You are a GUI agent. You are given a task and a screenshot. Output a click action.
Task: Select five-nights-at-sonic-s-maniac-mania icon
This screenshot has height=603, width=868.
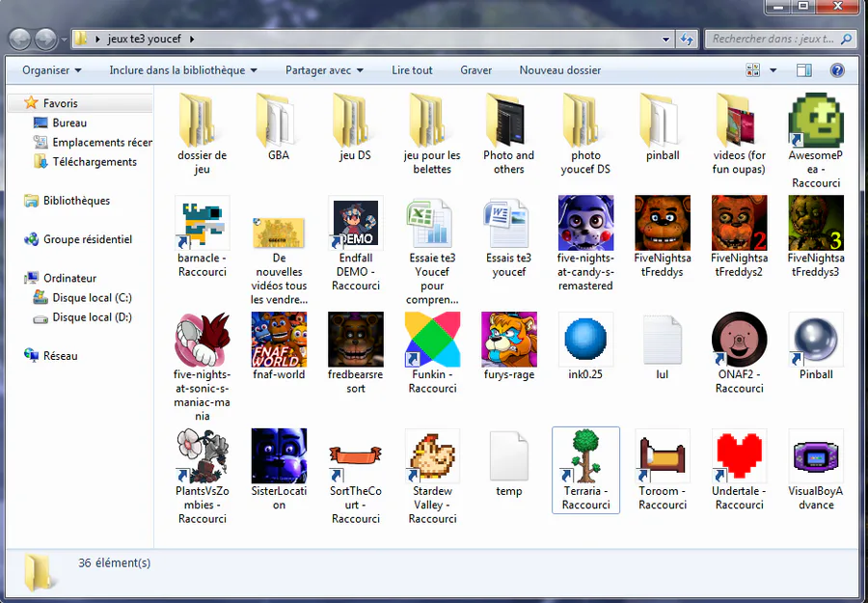[203, 340]
